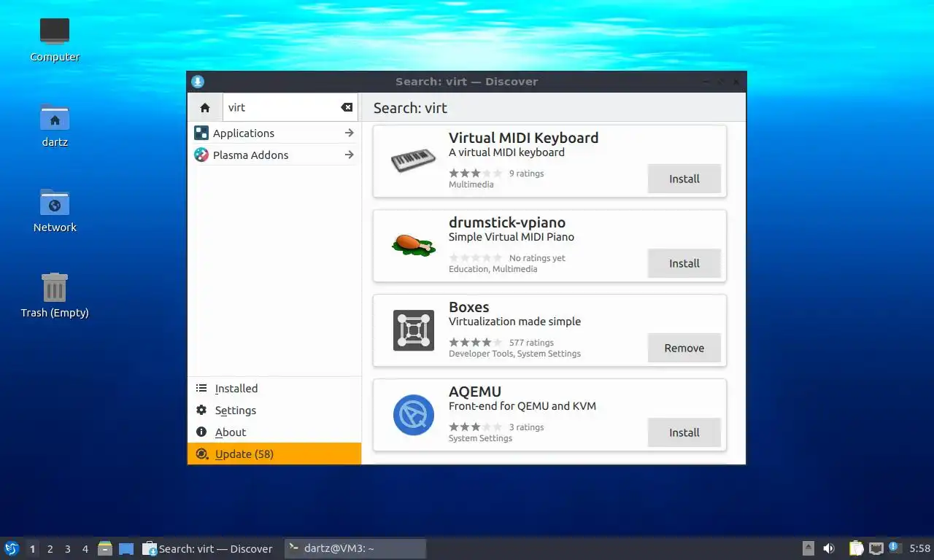Open the Applications category
This screenshot has height=560, width=934.
click(274, 133)
